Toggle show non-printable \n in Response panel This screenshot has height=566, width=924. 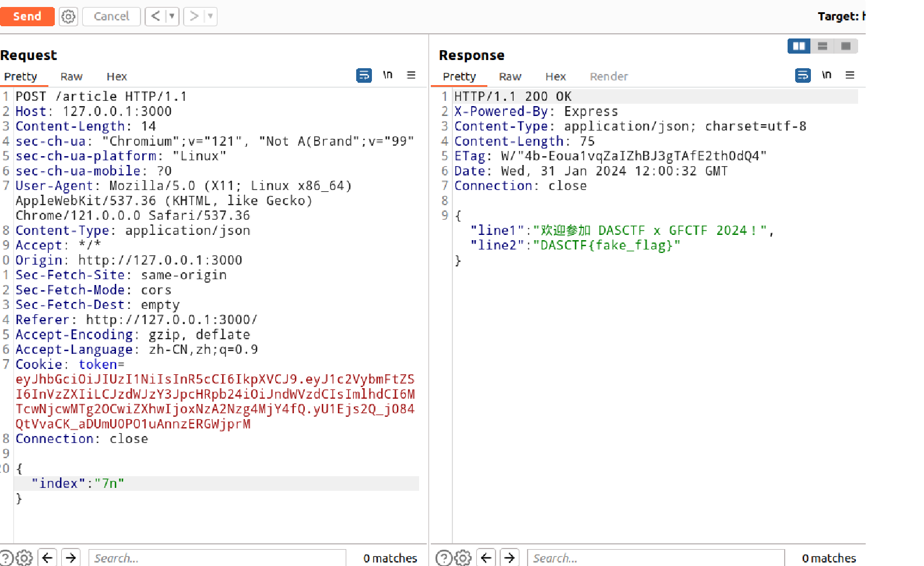(827, 75)
